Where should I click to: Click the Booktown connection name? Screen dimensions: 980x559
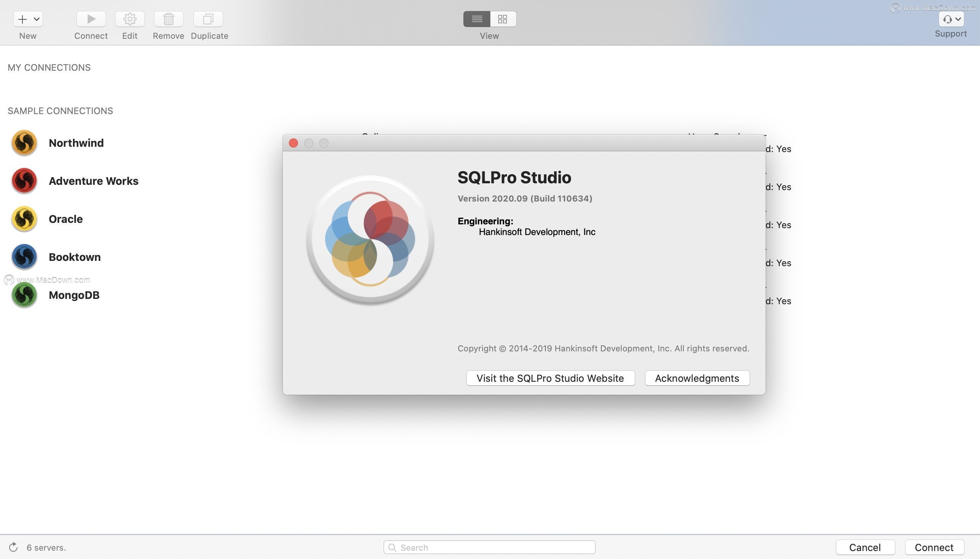(x=75, y=257)
